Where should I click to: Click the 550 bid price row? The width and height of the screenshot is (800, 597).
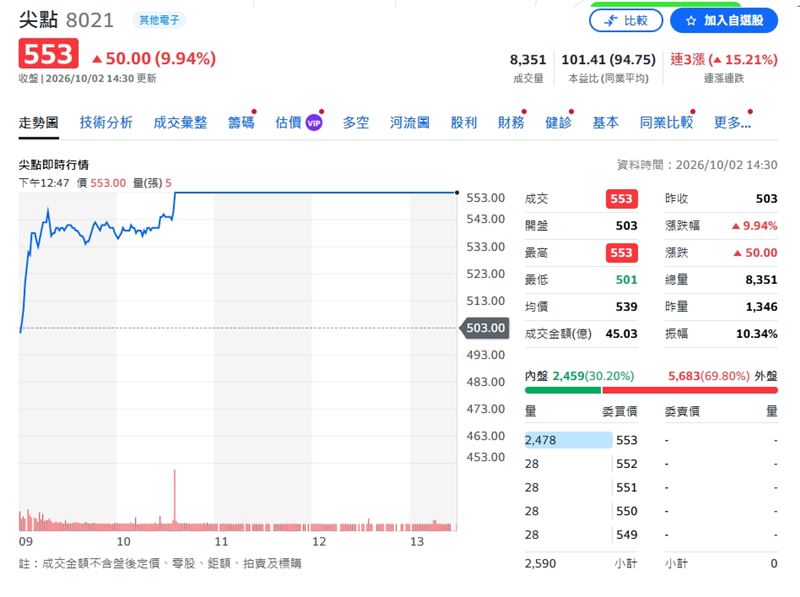tap(581, 511)
